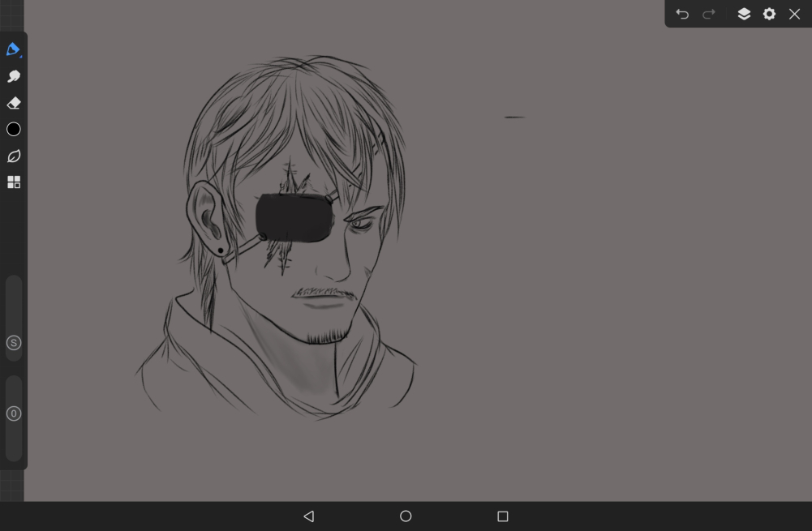Select the Brush pen tool
Screen dimensions: 812x531
pyautogui.click(x=13, y=50)
